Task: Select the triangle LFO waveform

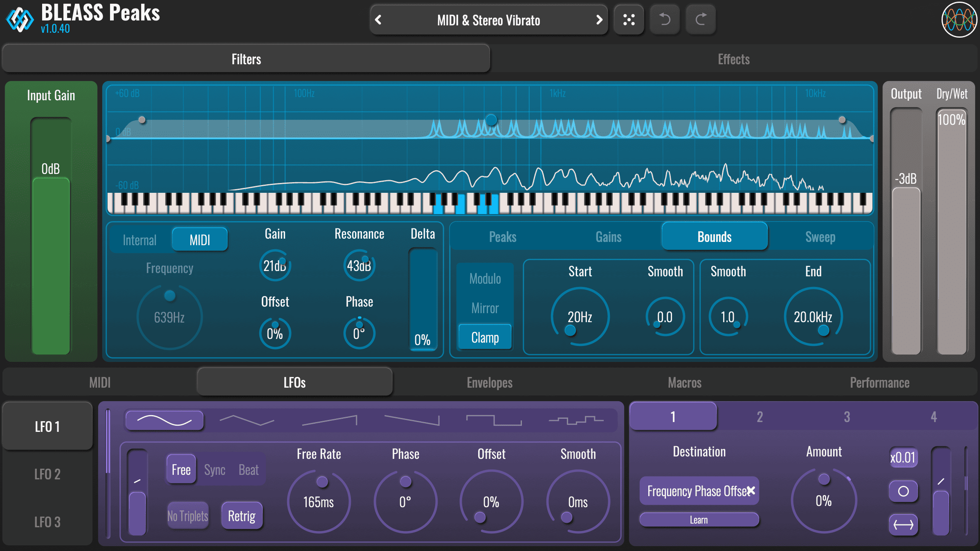Action: pyautogui.click(x=247, y=420)
